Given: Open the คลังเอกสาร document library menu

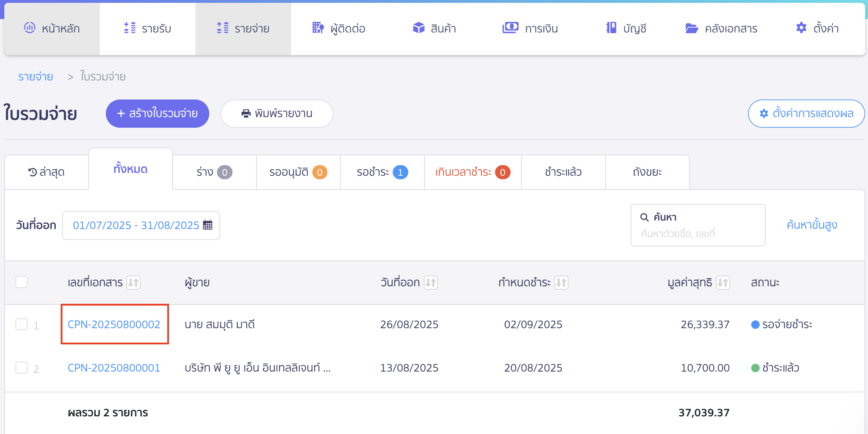Looking at the screenshot, I should click(x=721, y=28).
